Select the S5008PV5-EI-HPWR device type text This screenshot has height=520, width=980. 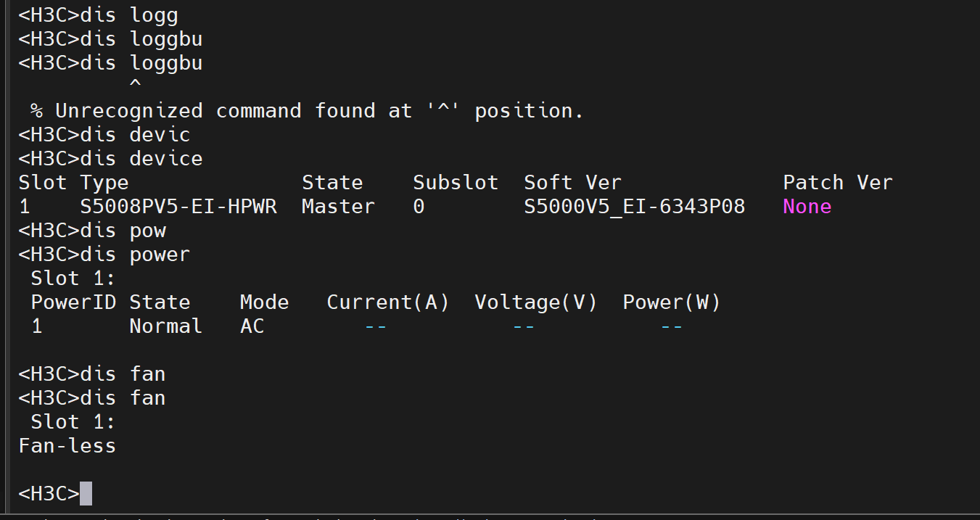tap(178, 207)
